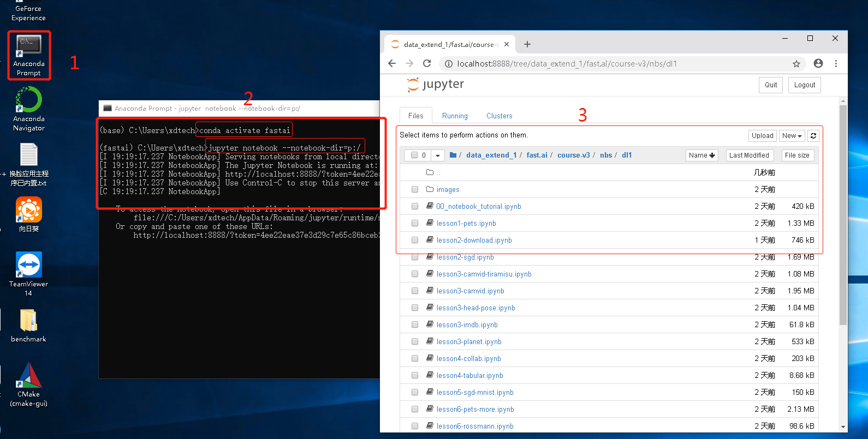Image resolution: width=868 pixels, height=439 pixels.
Task: Switch to the Running tab
Action: pos(455,116)
